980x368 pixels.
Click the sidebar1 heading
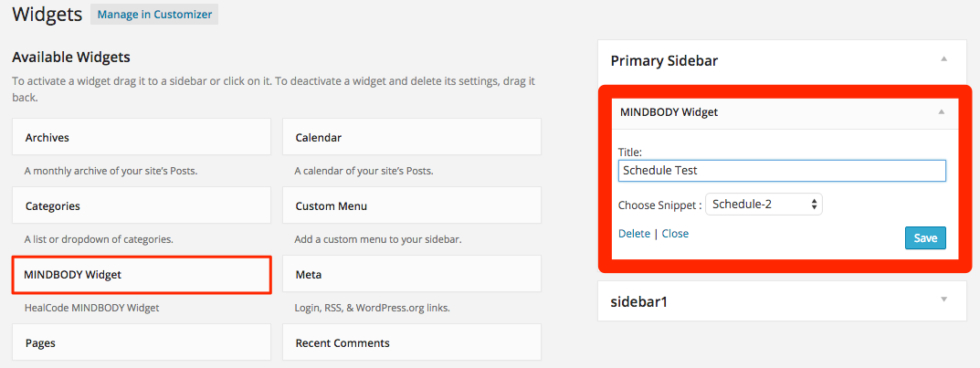[638, 301]
